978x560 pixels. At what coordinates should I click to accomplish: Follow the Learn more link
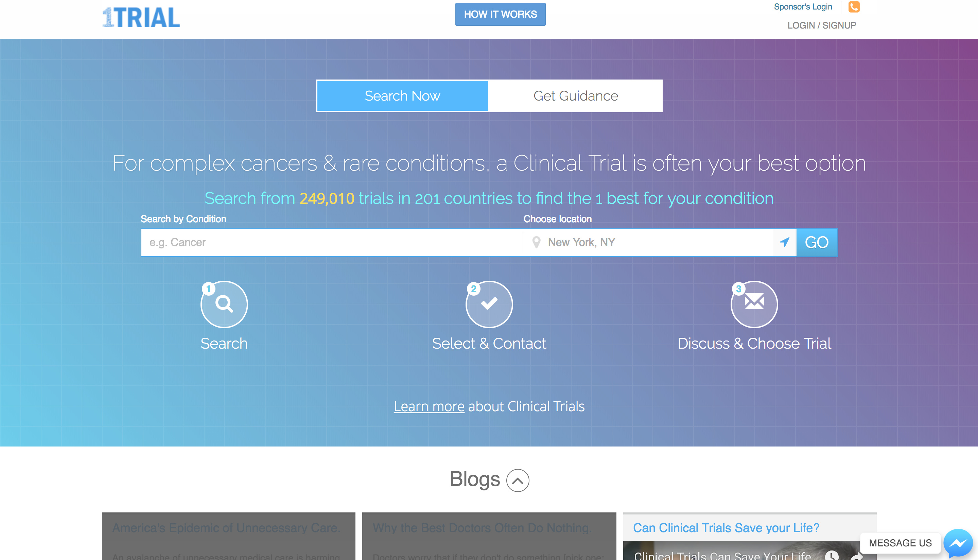coord(429,406)
